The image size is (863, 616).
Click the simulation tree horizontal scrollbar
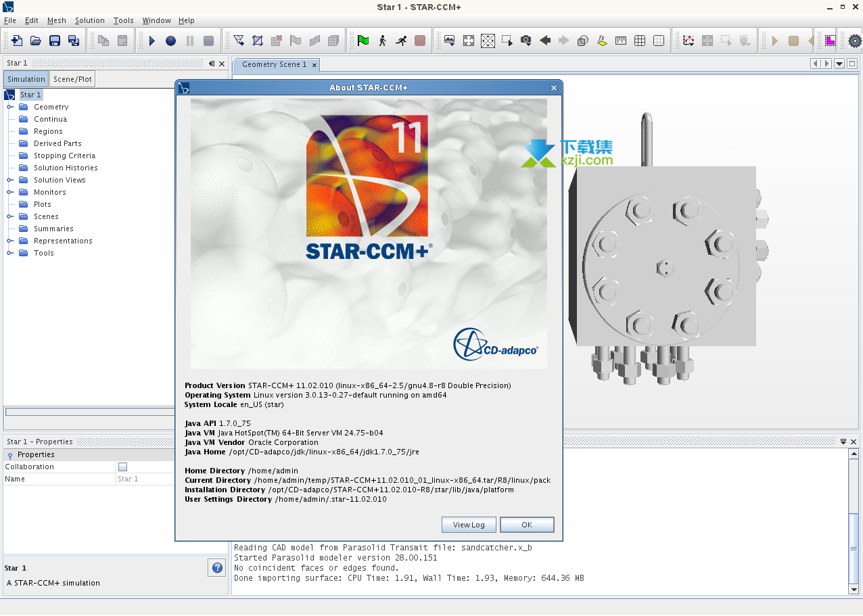tap(91, 411)
